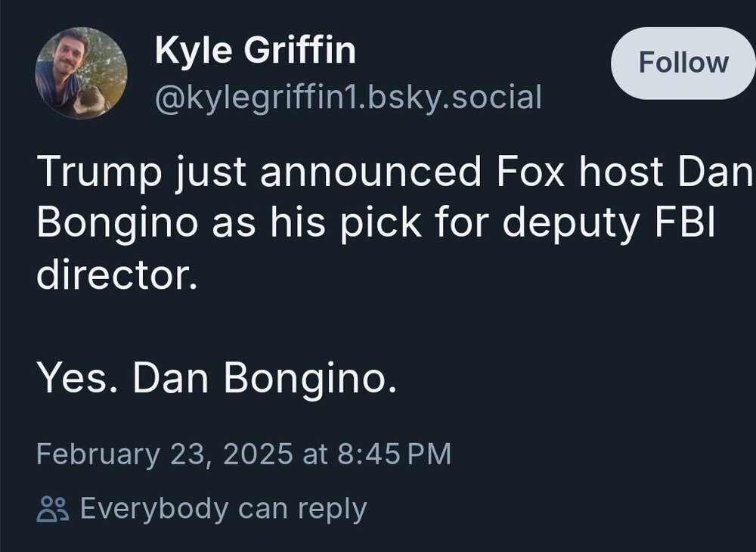Click 'announced' in the post text
The height and width of the screenshot is (552, 756).
[370, 172]
